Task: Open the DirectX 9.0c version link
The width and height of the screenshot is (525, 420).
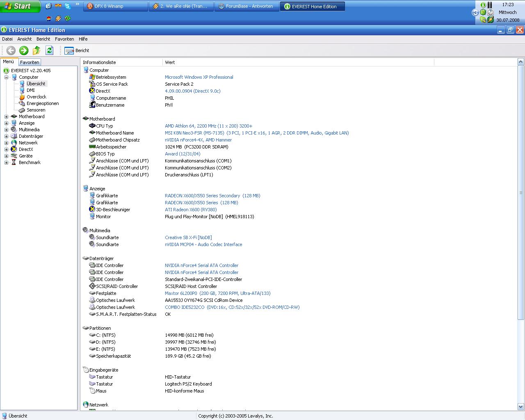Action: click(x=193, y=91)
